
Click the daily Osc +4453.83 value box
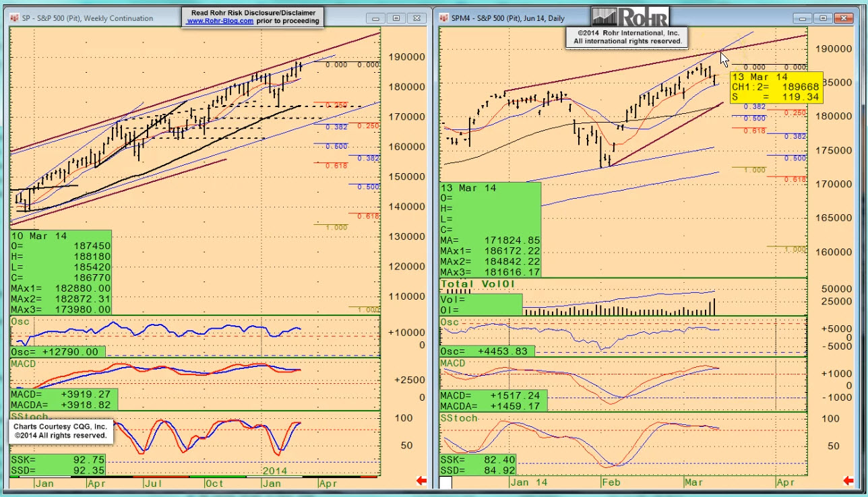tap(487, 351)
